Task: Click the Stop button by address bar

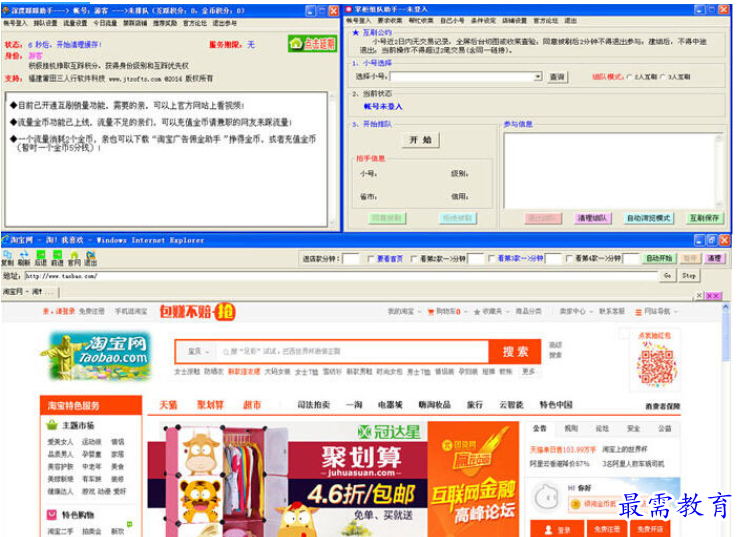Action: [x=689, y=276]
